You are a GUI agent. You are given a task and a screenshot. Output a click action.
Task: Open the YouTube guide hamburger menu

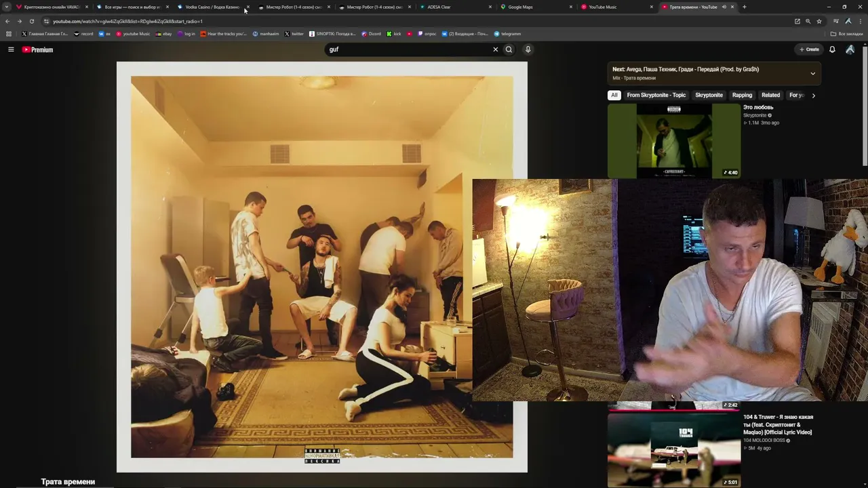pyautogui.click(x=11, y=49)
